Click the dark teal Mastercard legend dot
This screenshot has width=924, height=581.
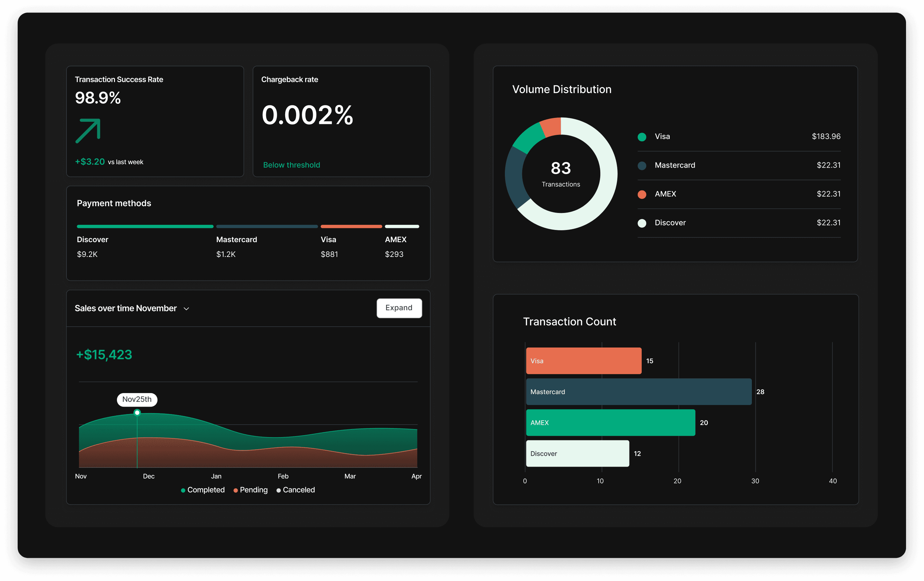pyautogui.click(x=642, y=166)
